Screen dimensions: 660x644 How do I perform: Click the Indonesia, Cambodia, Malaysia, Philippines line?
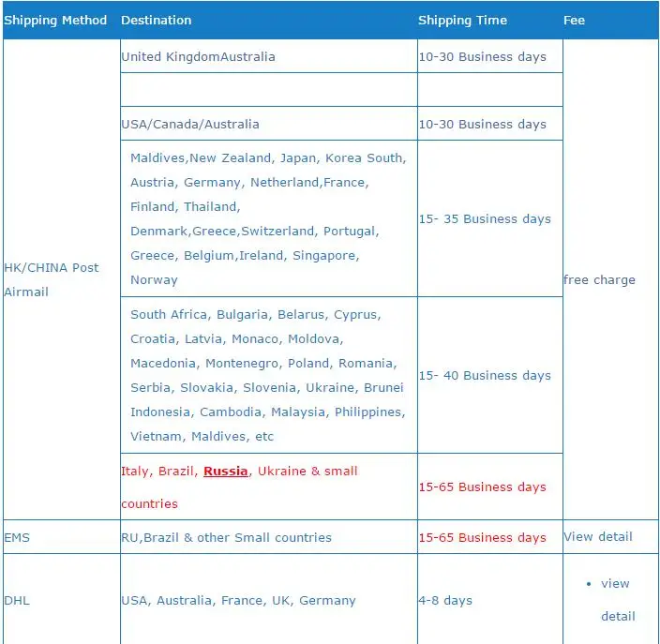click(268, 412)
